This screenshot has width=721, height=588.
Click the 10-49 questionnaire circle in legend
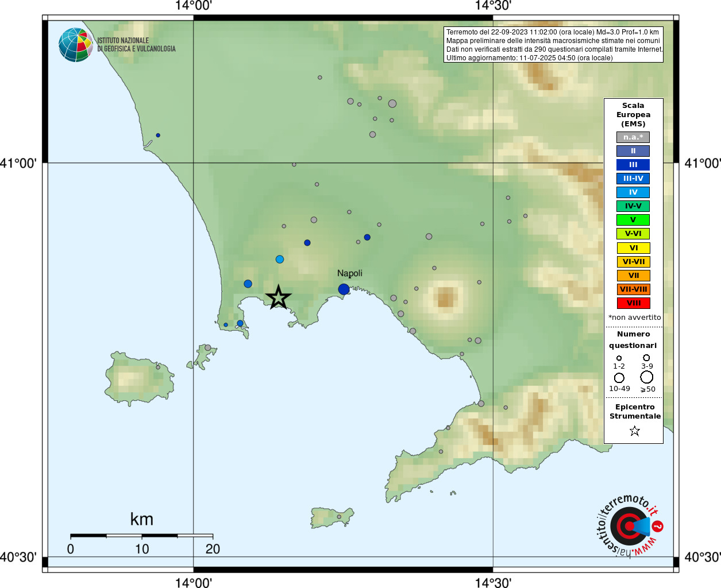619,378
